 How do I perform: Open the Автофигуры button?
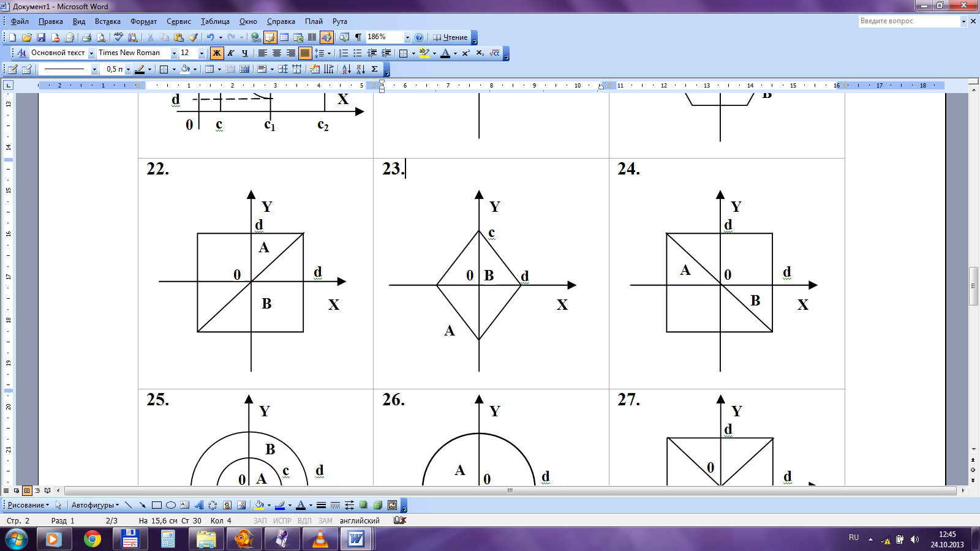[x=95, y=505]
